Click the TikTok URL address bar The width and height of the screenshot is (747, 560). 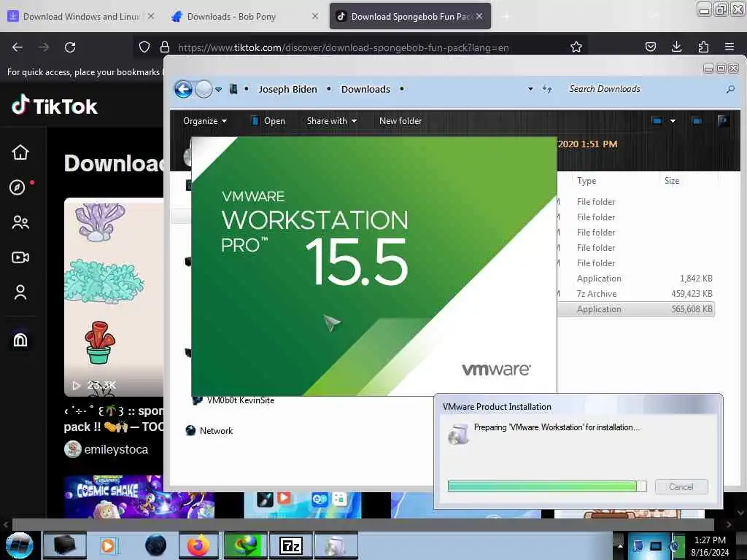(343, 47)
